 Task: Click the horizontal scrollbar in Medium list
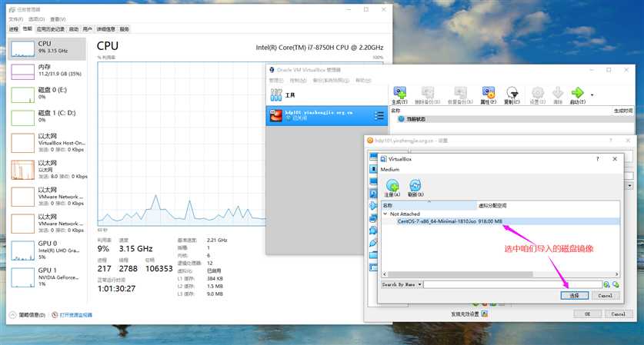[460, 274]
